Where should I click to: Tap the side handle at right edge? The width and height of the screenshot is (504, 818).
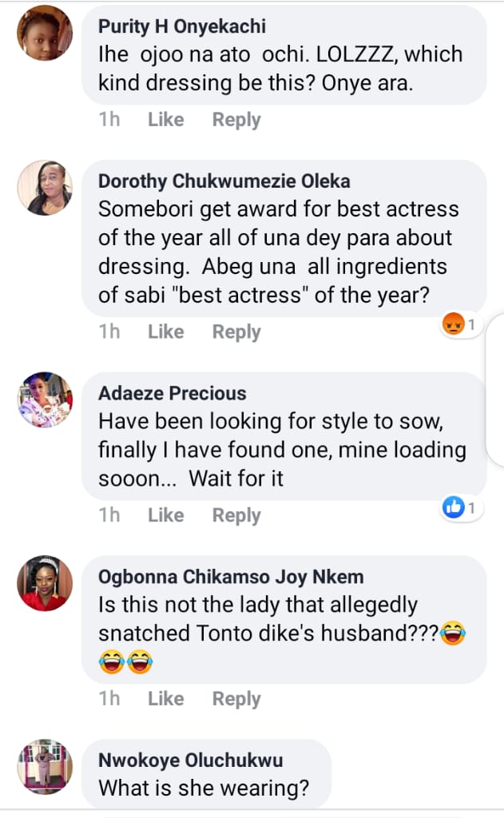click(496, 407)
